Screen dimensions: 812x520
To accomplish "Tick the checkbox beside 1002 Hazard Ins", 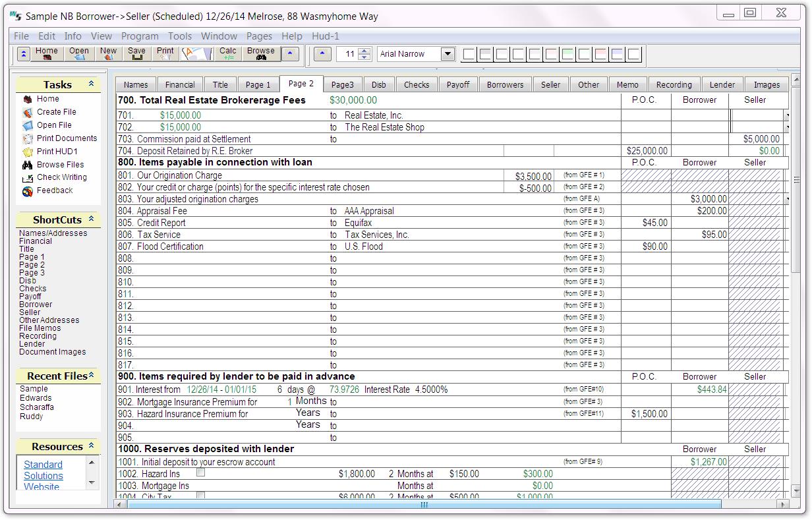I will (201, 473).
